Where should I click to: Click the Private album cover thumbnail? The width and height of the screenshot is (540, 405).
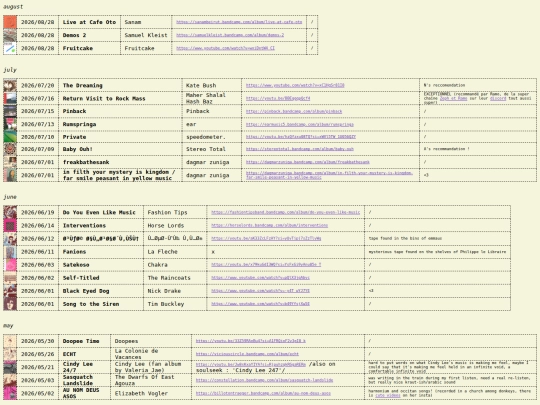tap(10, 137)
